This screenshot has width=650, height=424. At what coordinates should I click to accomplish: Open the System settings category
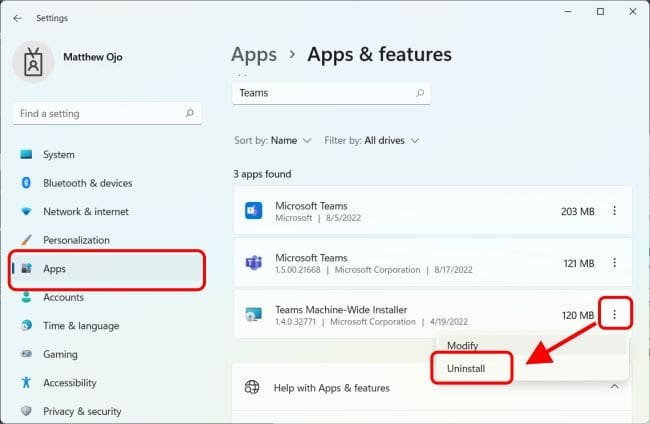[x=59, y=155]
